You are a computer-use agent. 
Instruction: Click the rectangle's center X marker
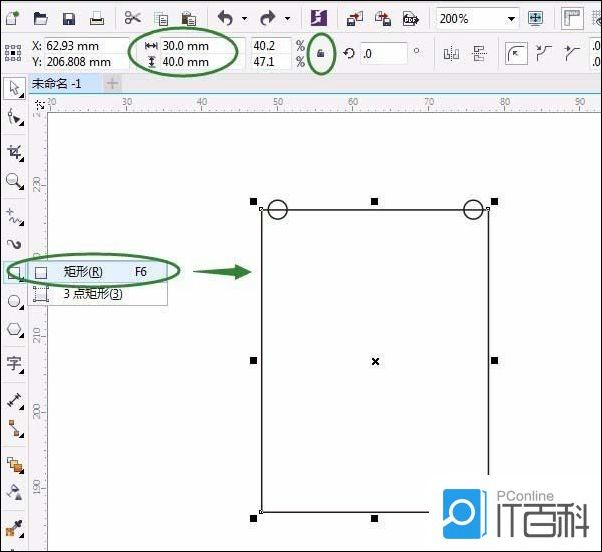(375, 361)
